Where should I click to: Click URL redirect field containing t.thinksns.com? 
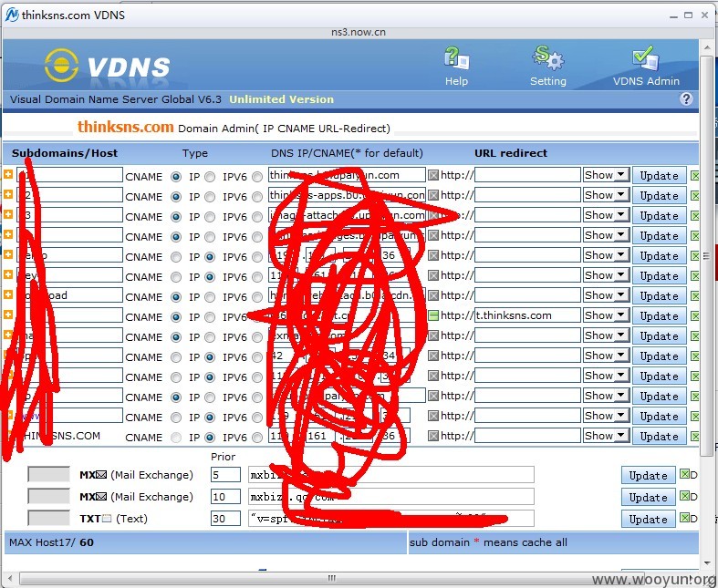click(527, 315)
